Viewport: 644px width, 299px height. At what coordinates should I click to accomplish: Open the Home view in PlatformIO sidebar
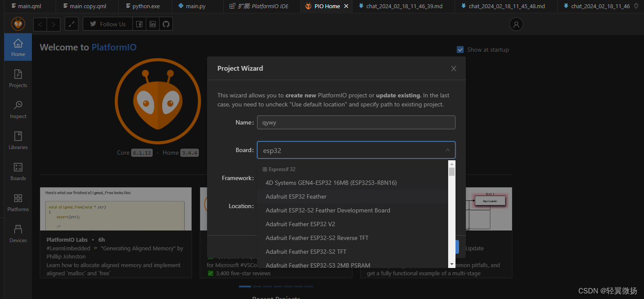click(x=18, y=47)
